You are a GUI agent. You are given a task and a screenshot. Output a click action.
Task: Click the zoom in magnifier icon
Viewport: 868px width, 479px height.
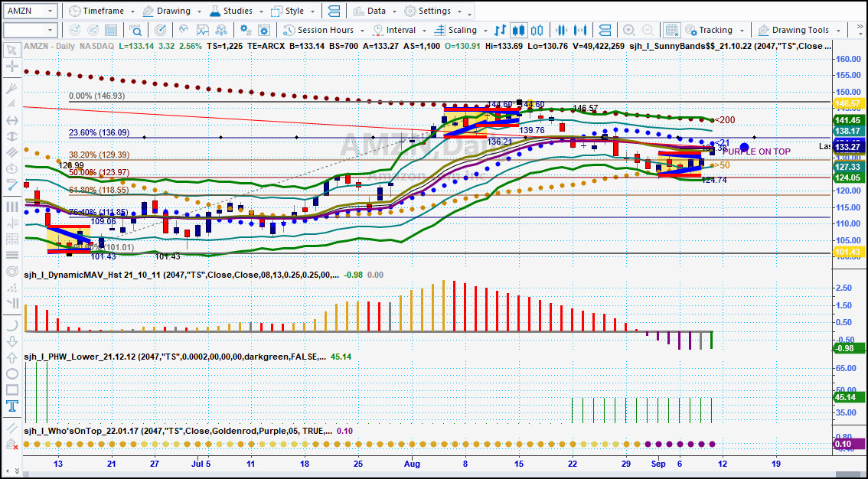629,30
